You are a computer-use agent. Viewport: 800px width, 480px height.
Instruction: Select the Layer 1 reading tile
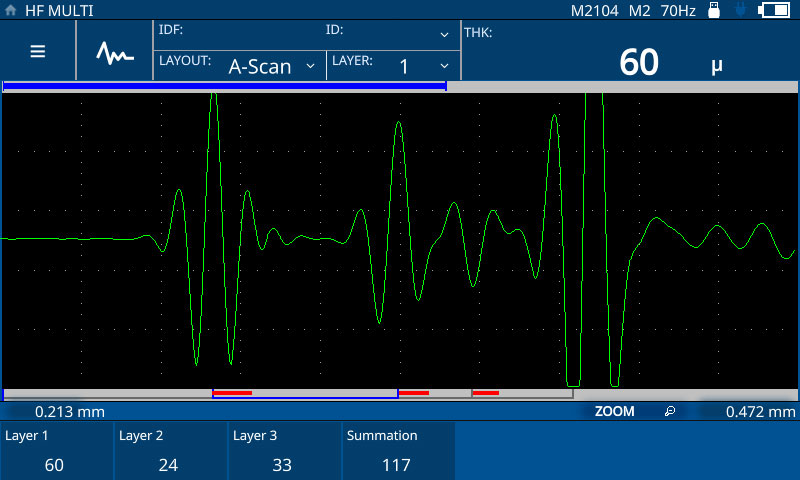point(57,451)
